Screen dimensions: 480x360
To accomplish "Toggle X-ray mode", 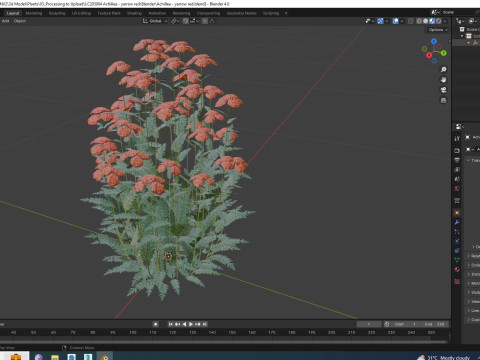I will click(411, 21).
